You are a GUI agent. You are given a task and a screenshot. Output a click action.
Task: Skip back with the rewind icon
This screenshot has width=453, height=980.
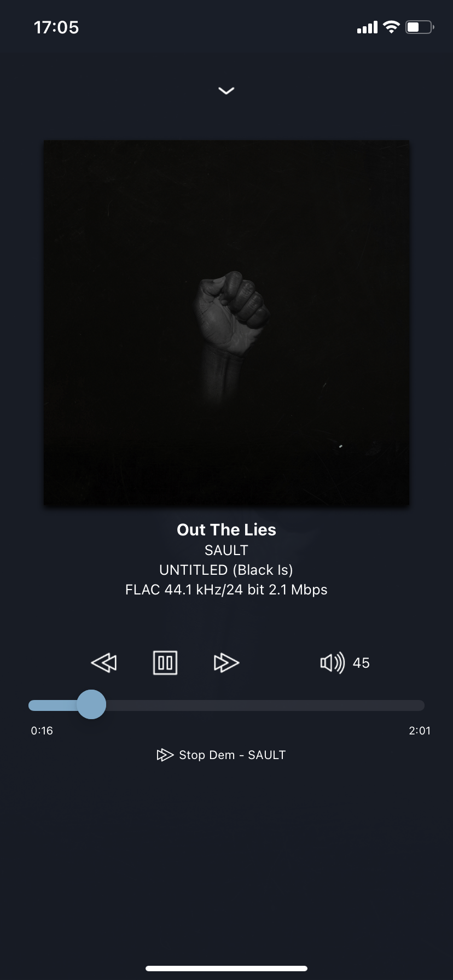point(104,663)
